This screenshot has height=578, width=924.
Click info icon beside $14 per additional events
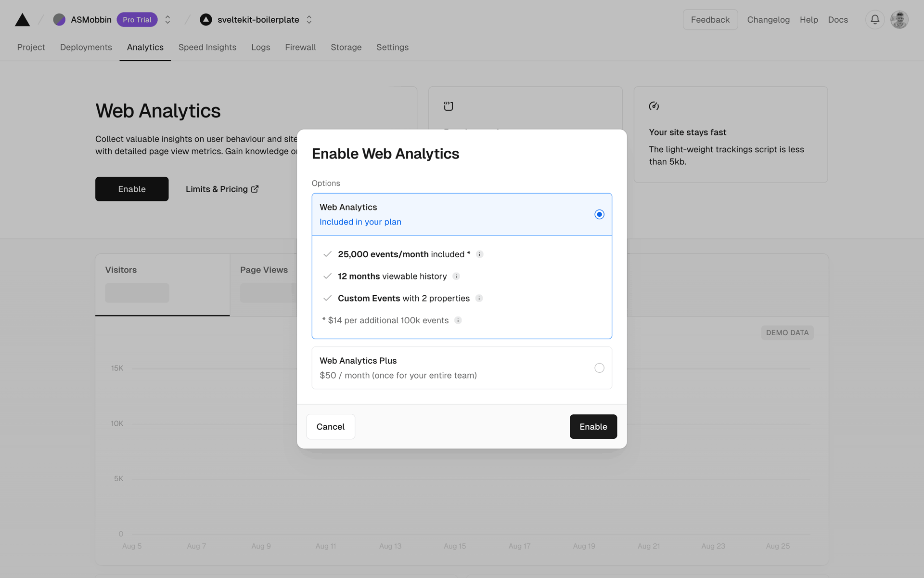click(x=458, y=320)
